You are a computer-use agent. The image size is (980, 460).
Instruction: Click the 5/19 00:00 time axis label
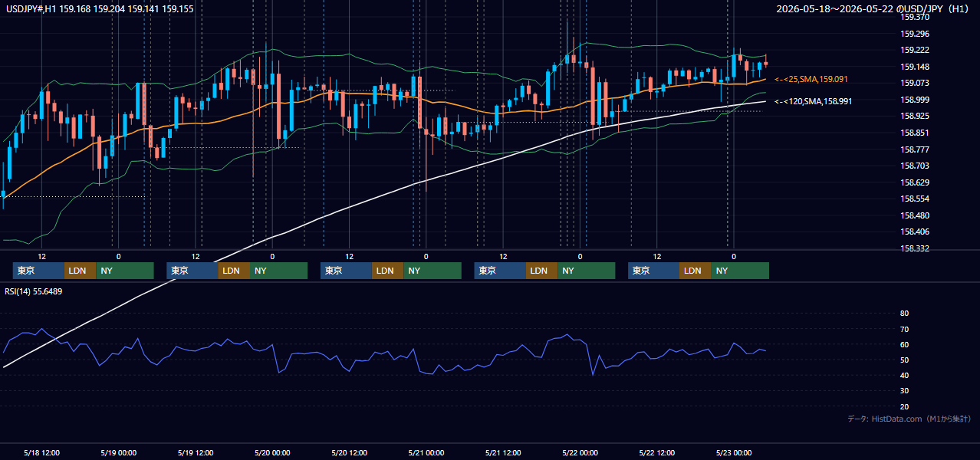click(x=118, y=452)
